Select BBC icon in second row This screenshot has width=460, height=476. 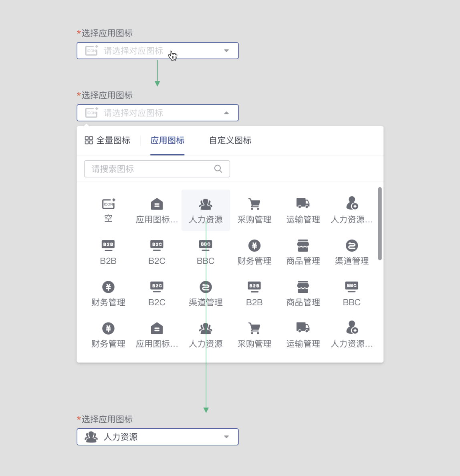coord(206,252)
